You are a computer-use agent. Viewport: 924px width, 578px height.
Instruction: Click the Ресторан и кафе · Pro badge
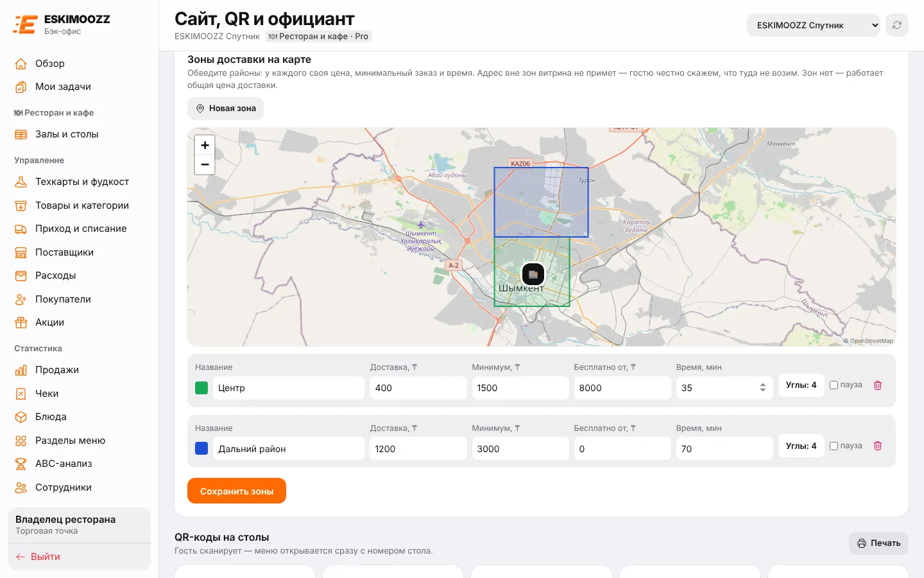tap(319, 37)
